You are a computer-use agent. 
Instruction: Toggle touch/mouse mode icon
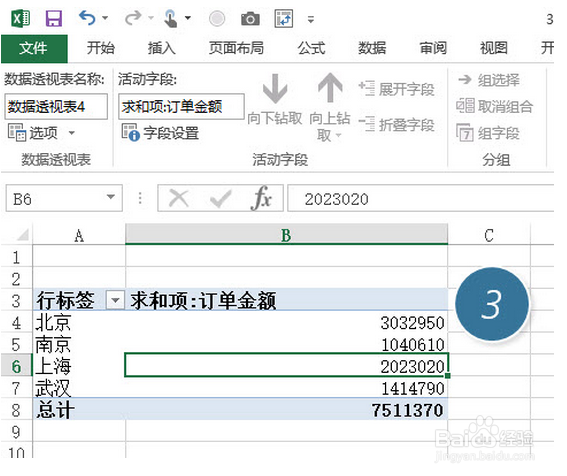171,18
